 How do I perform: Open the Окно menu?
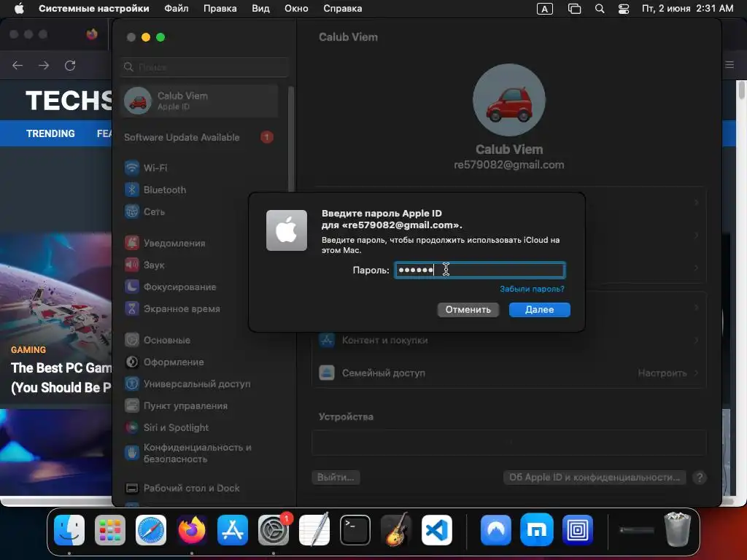point(296,9)
